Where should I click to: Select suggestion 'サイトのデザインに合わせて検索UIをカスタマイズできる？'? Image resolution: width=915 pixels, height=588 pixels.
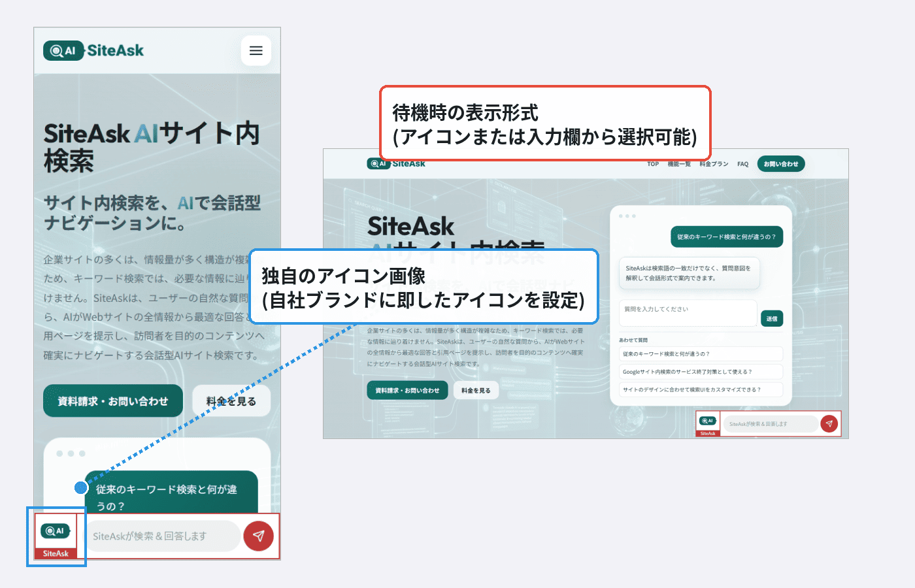tap(701, 389)
